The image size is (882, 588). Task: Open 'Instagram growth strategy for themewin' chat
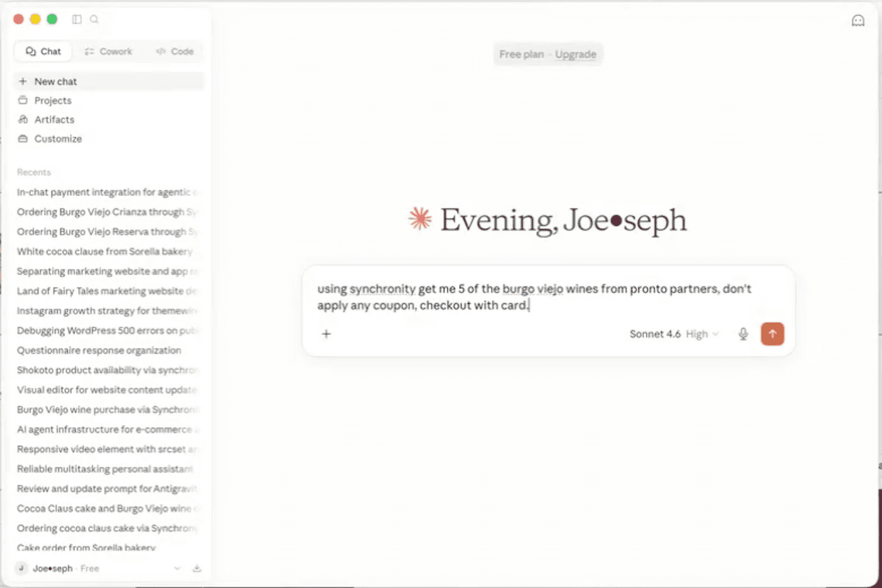coord(108,311)
